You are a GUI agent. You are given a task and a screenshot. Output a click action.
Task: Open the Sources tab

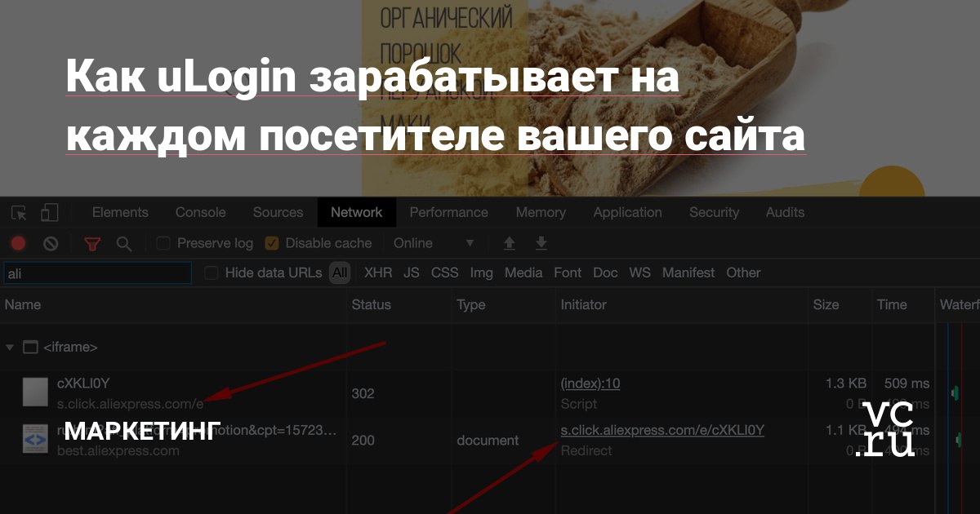[278, 212]
